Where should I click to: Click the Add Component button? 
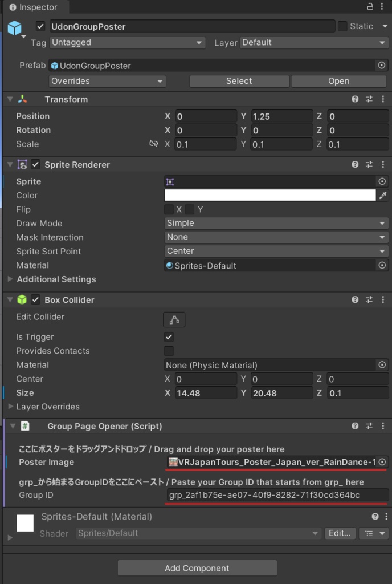click(x=197, y=568)
